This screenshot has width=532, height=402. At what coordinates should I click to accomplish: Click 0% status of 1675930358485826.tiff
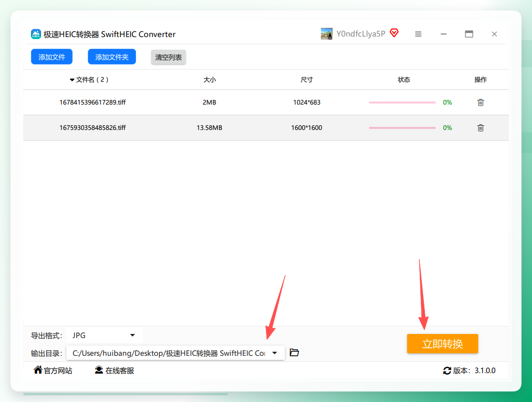click(x=447, y=128)
